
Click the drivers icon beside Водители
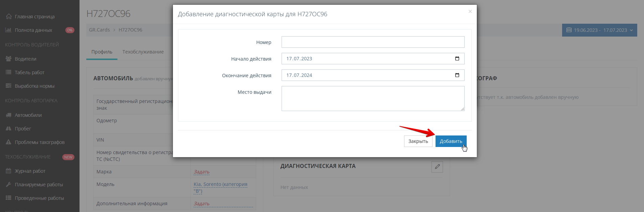pyautogui.click(x=8, y=59)
